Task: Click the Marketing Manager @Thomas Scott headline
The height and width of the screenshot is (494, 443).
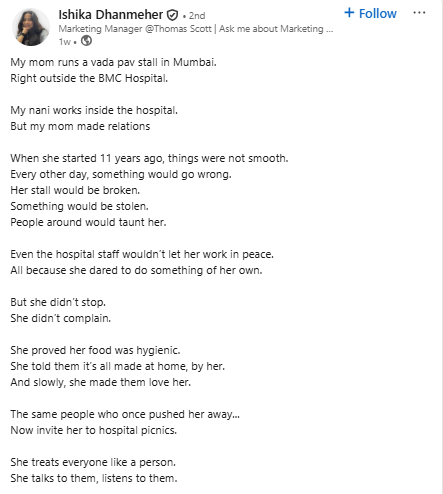Action: (196, 29)
